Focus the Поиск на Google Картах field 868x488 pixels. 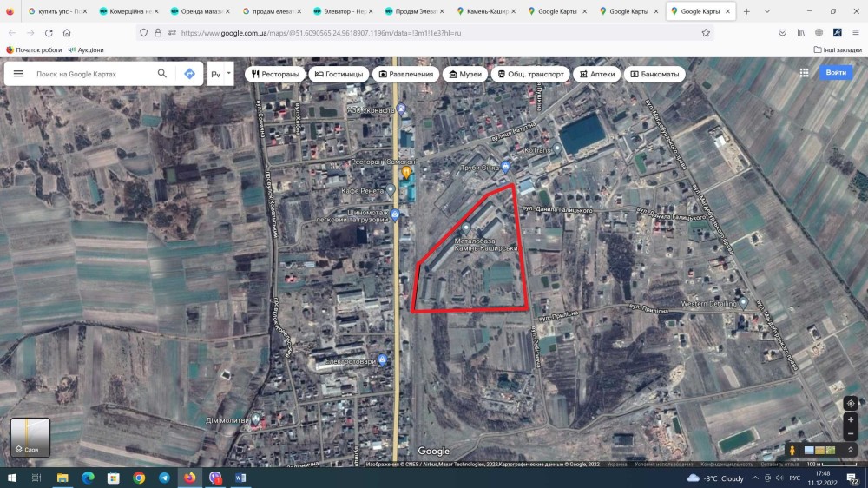(93, 74)
